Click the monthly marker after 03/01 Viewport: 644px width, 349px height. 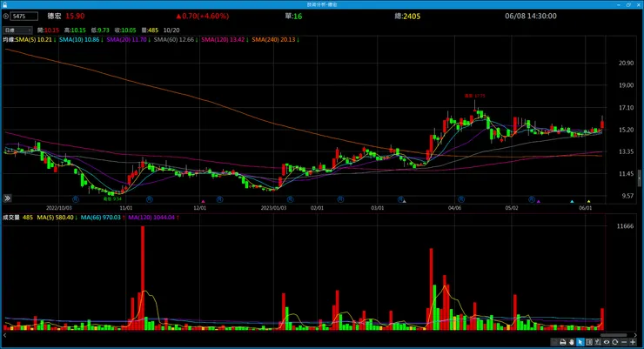pos(400,199)
